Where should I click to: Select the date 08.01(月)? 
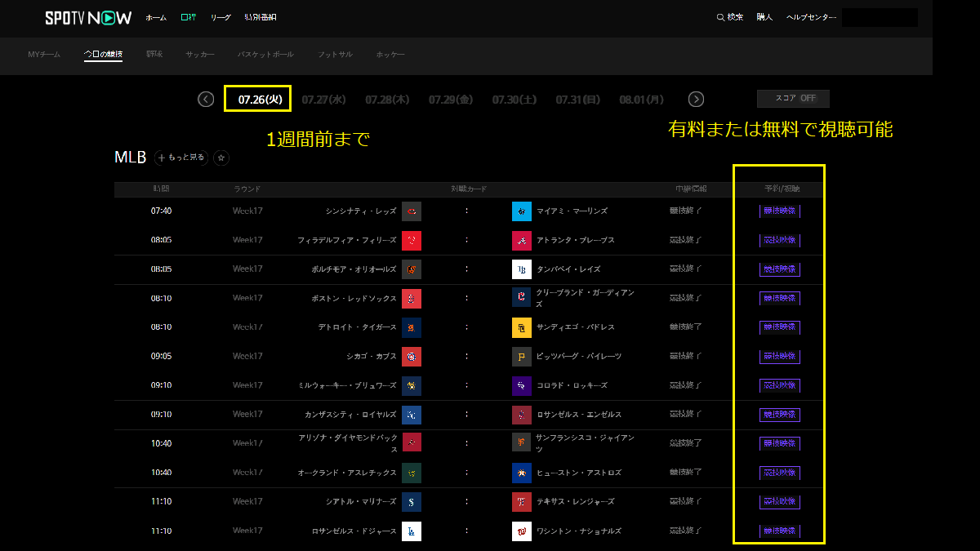click(642, 100)
